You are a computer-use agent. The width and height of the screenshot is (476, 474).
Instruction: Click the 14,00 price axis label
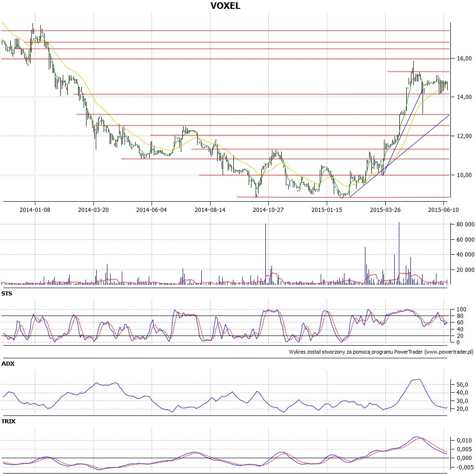[x=464, y=97]
